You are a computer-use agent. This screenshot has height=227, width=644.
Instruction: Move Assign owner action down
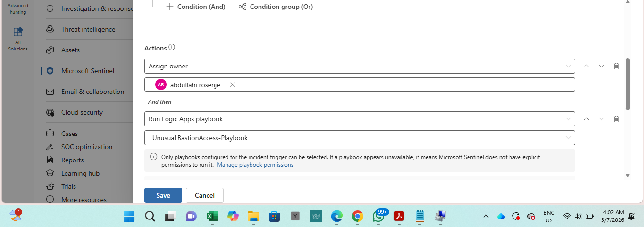click(602, 66)
